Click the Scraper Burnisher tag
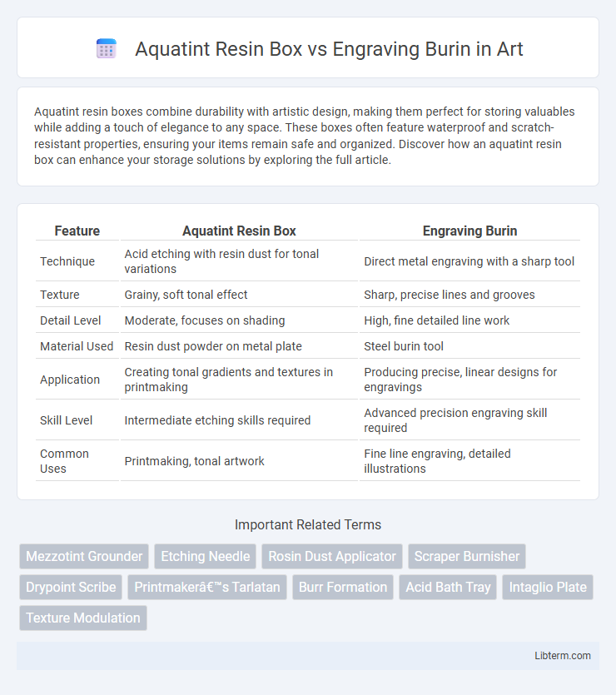 pyautogui.click(x=467, y=556)
